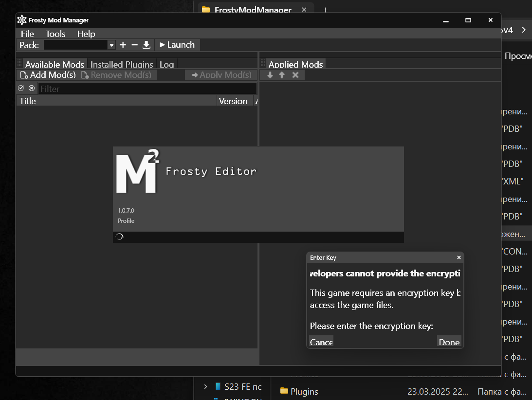The image size is (532, 400).
Task: Click the add pack plus icon
Action: 123,45
